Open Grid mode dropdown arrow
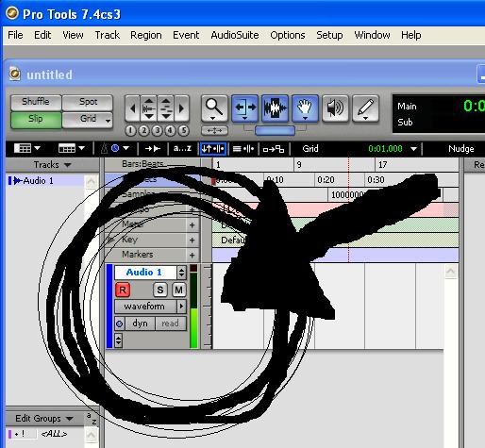Viewport: 485px width, 448px height. pyautogui.click(x=109, y=121)
